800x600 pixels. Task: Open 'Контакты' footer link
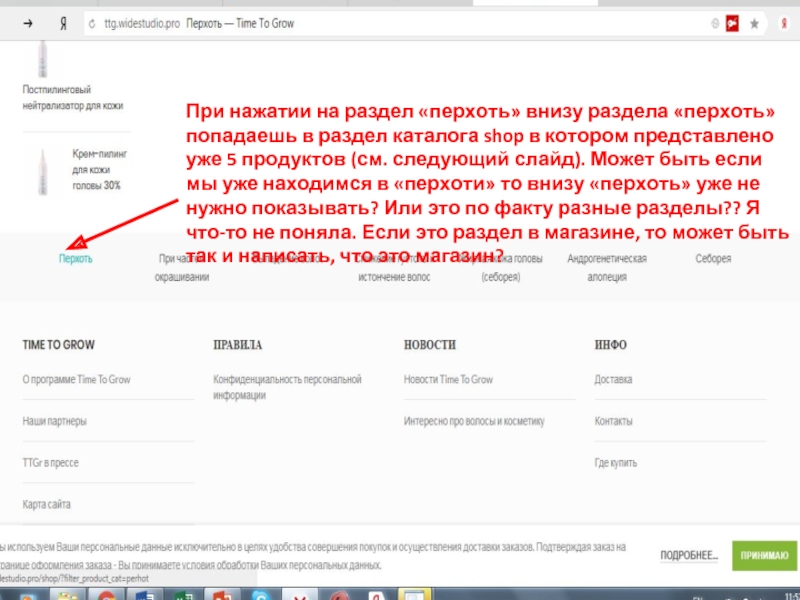pyautogui.click(x=613, y=421)
